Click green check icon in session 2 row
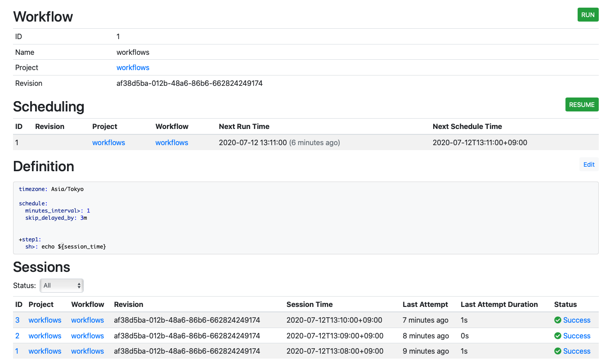The height and width of the screenshot is (364, 610). pyautogui.click(x=558, y=336)
